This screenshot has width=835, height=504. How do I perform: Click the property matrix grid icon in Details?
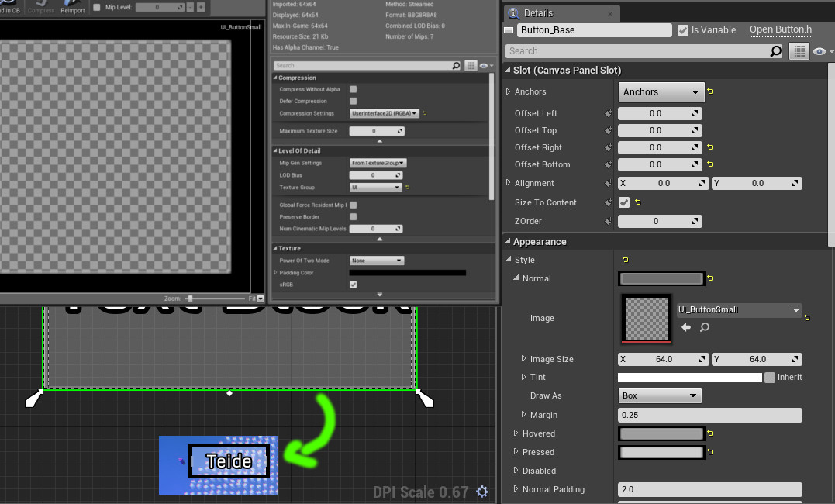coord(799,51)
